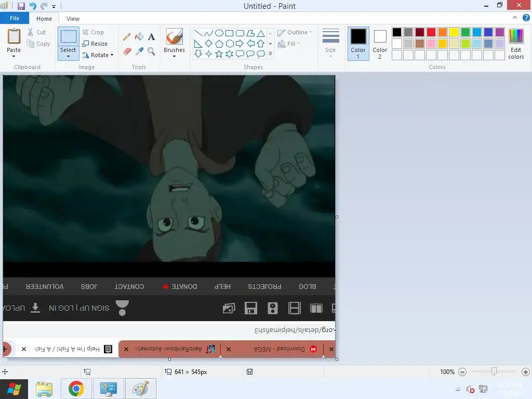
Task: Expand the Select options dropdown arrow
Action: coord(68,57)
